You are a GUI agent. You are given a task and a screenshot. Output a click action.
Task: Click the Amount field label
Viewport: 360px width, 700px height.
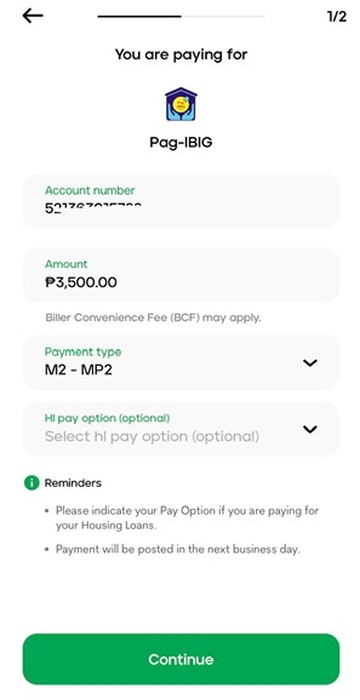pyautogui.click(x=66, y=264)
